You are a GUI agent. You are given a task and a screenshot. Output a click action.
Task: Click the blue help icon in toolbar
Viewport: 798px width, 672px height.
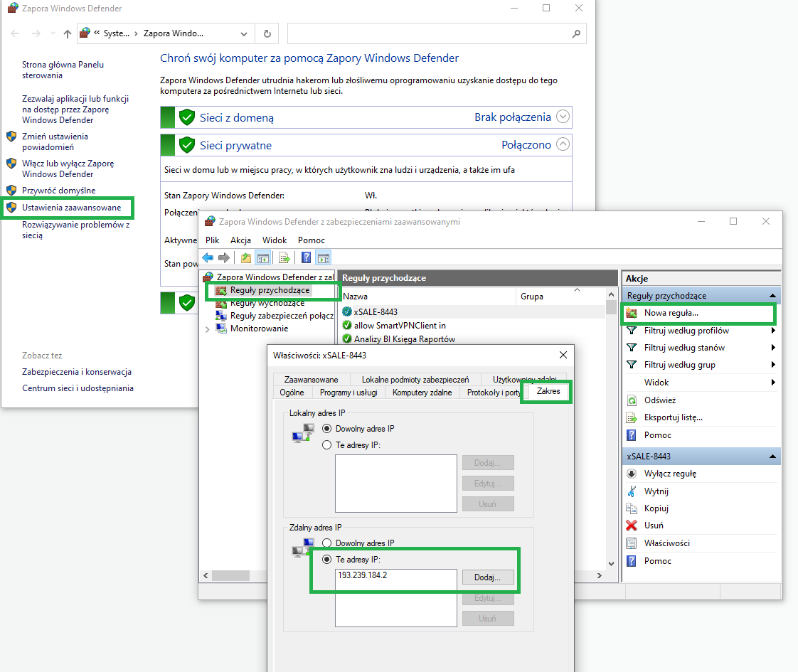[306, 257]
